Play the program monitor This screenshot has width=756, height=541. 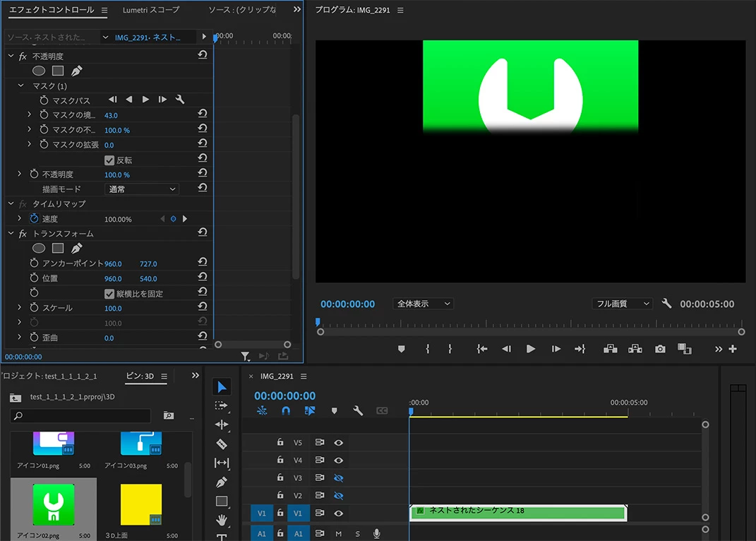530,349
